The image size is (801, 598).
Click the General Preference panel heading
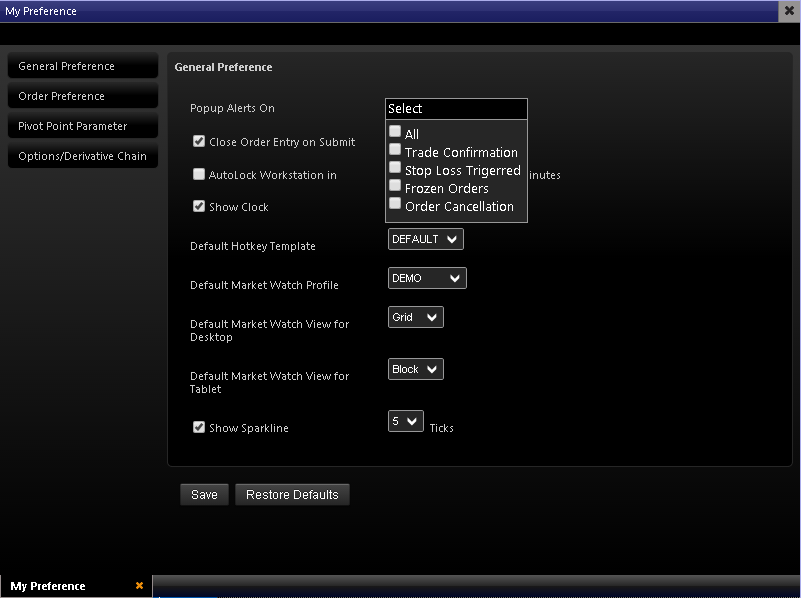pyautogui.click(x=223, y=67)
